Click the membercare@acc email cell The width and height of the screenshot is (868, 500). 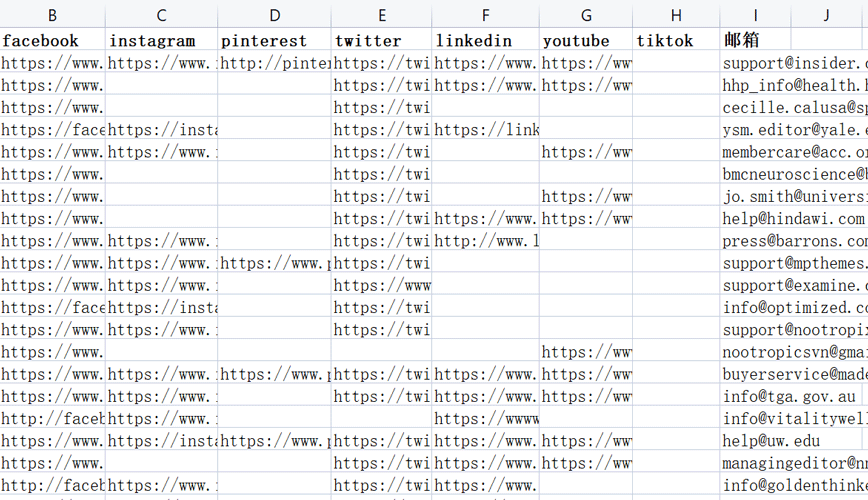(x=794, y=152)
